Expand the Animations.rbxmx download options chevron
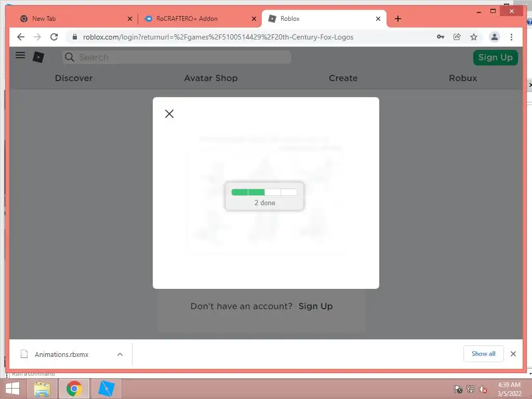Image resolution: width=532 pixels, height=399 pixels. 120,354
